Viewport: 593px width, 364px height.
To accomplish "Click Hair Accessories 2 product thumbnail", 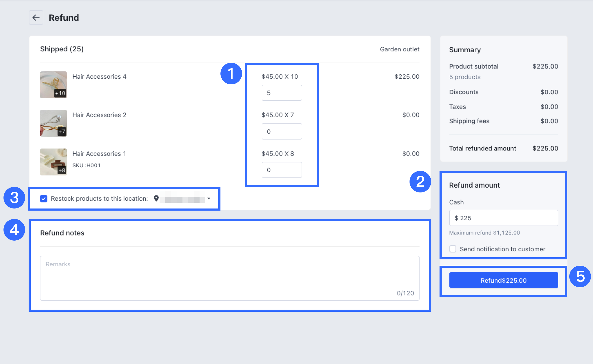I will (53, 123).
